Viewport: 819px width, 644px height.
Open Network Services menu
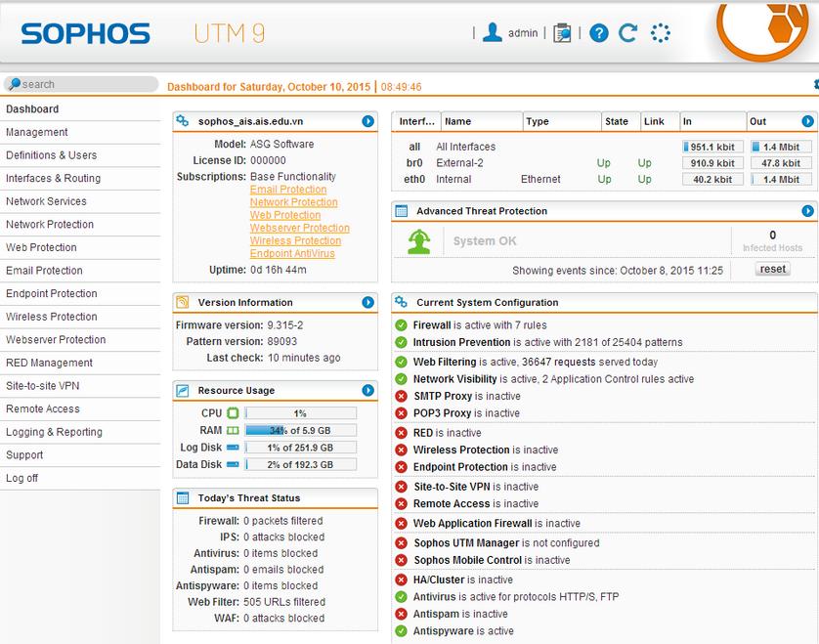[80, 201]
